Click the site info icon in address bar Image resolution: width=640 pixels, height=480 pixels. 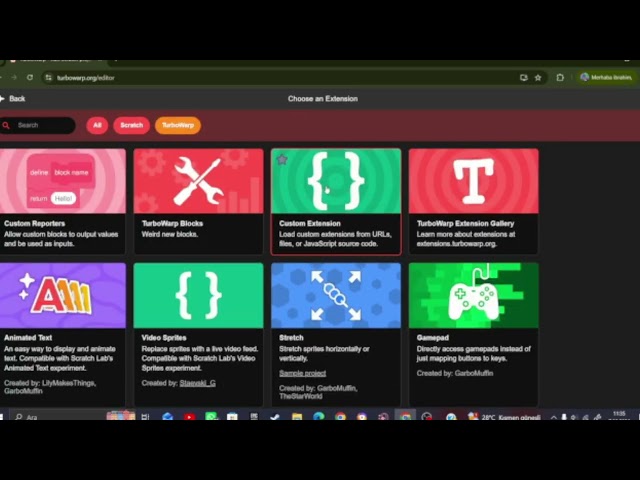(x=48, y=78)
